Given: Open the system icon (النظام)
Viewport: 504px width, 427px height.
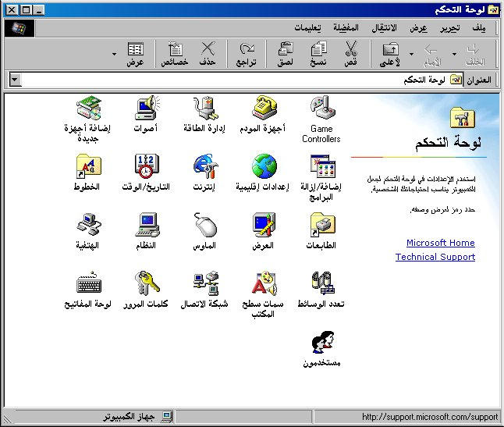Looking at the screenshot, I should click(147, 232).
